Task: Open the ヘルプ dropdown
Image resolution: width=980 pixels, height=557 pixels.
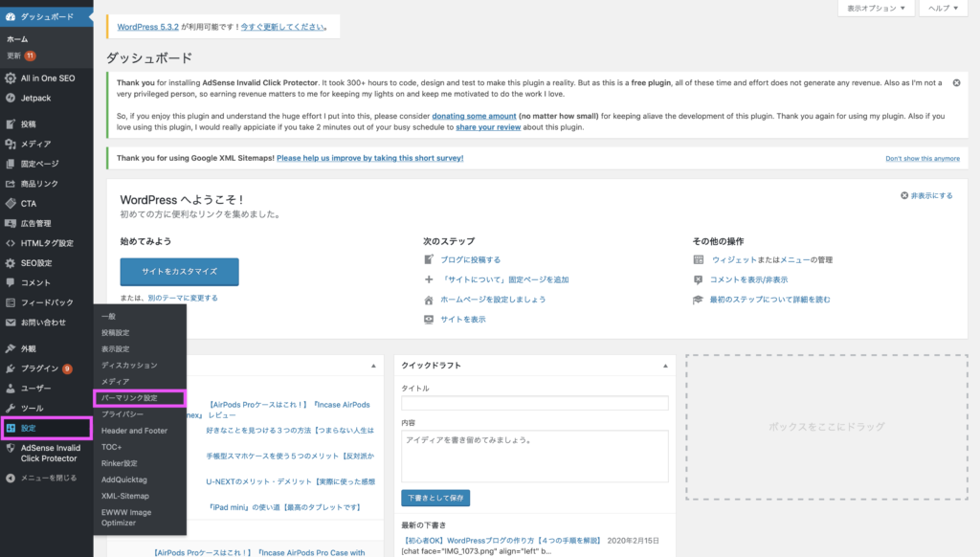Action: click(943, 8)
